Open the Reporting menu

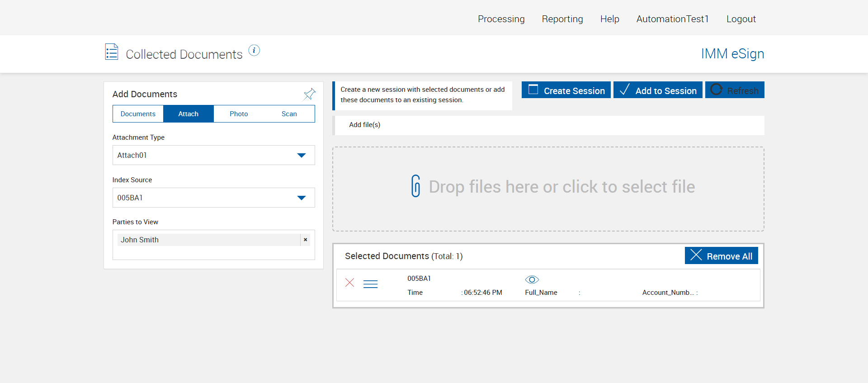562,19
